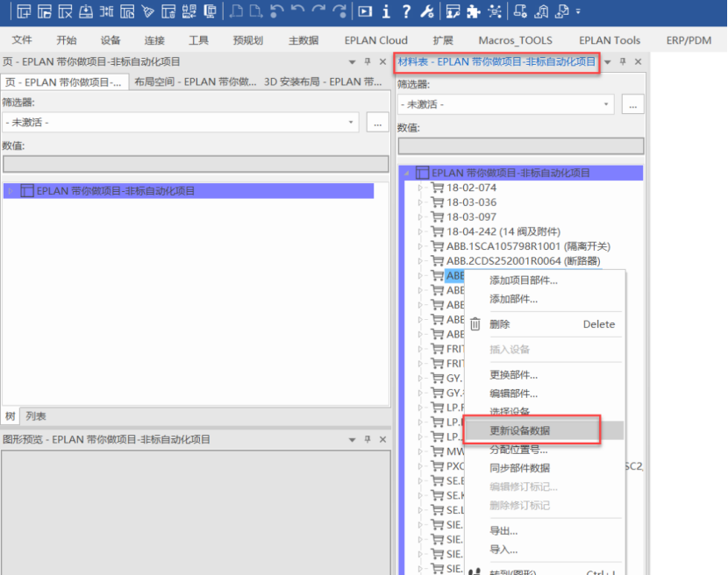Image resolution: width=728 pixels, height=575 pixels.
Task: Click the information 'i' toolbar icon
Action: (x=386, y=11)
